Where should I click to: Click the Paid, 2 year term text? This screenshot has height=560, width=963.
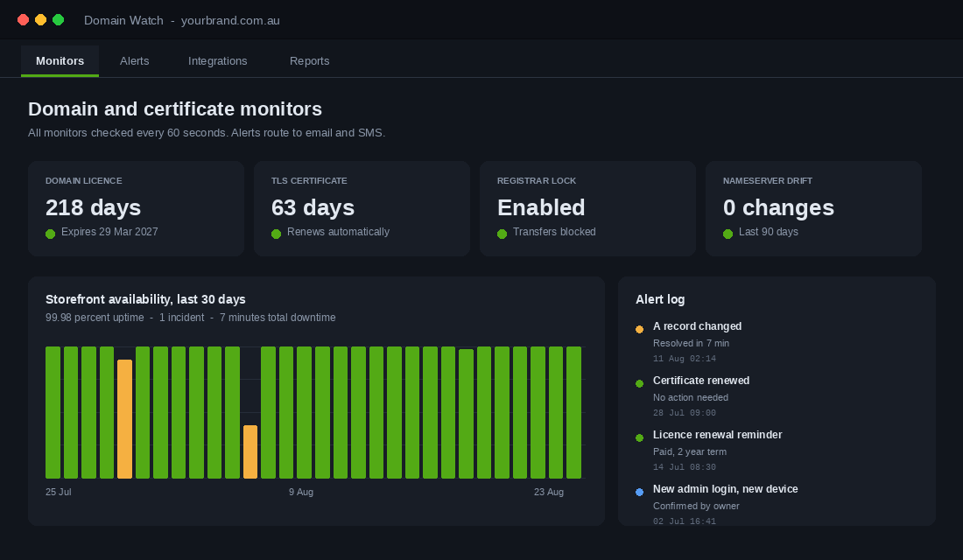coord(690,451)
